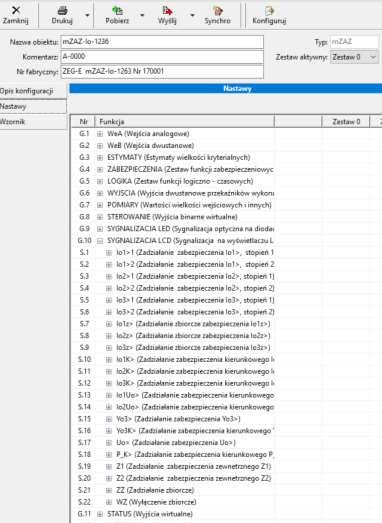This screenshot has height=523, width=382.
Task: Expand the Z2 row S.20
Action: tap(109, 479)
